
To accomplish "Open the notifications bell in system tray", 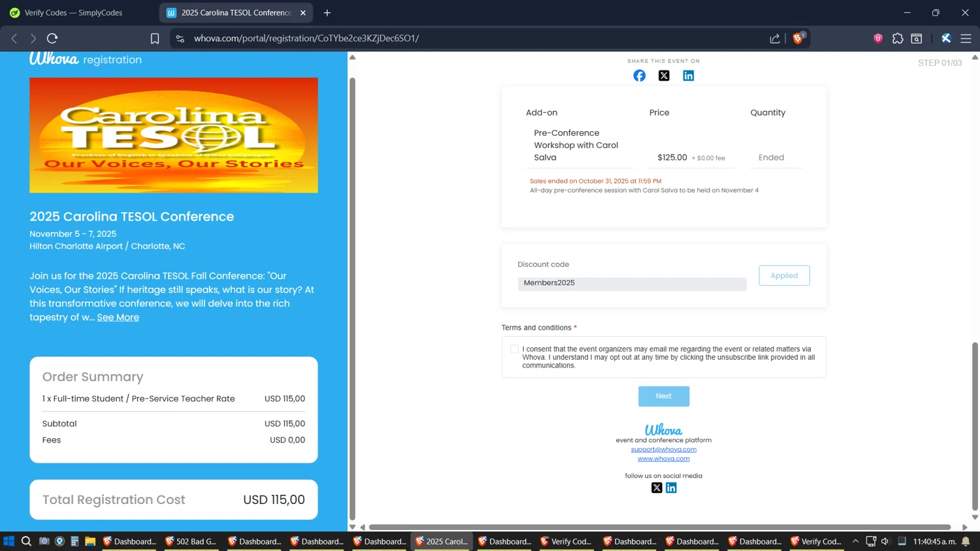I will (966, 541).
